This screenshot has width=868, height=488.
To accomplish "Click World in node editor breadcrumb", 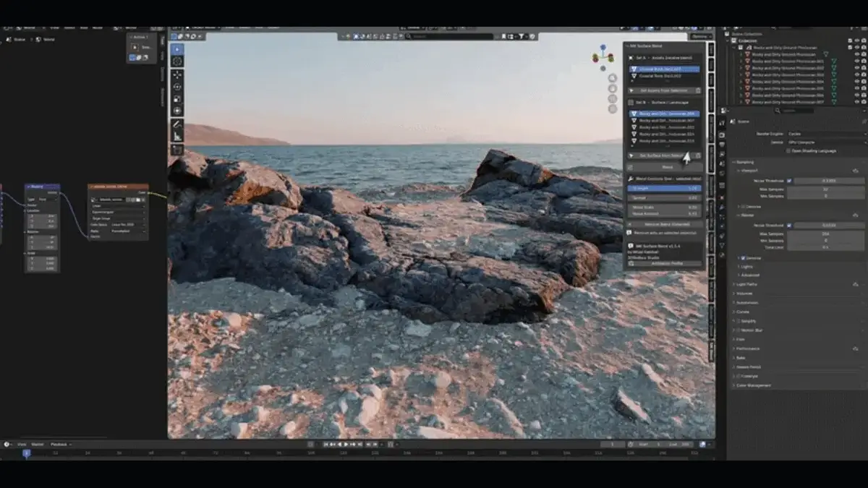I will pyautogui.click(x=48, y=39).
